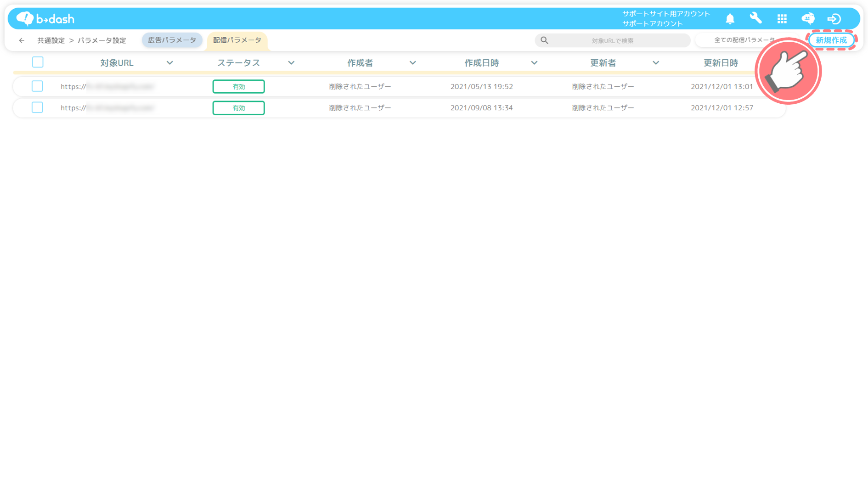The height and width of the screenshot is (488, 868).
Task: Open URL in row updated 2021/12/01 12:57
Action: (x=107, y=108)
